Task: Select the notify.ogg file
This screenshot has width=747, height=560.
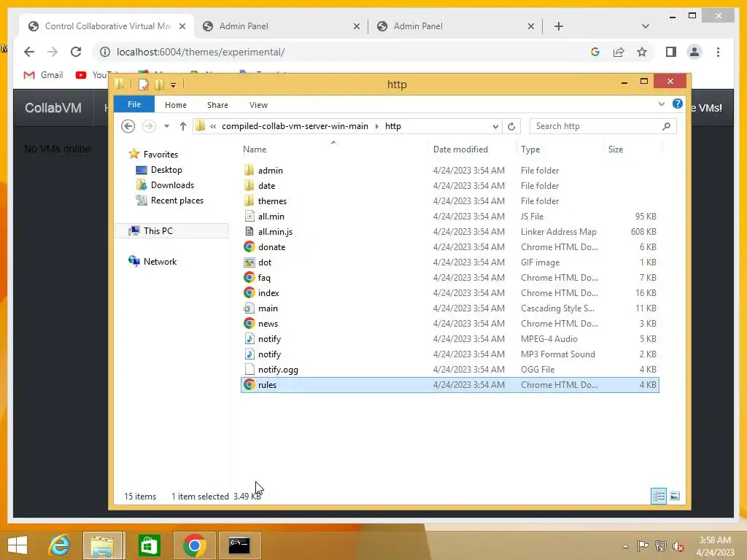Action: click(x=278, y=370)
